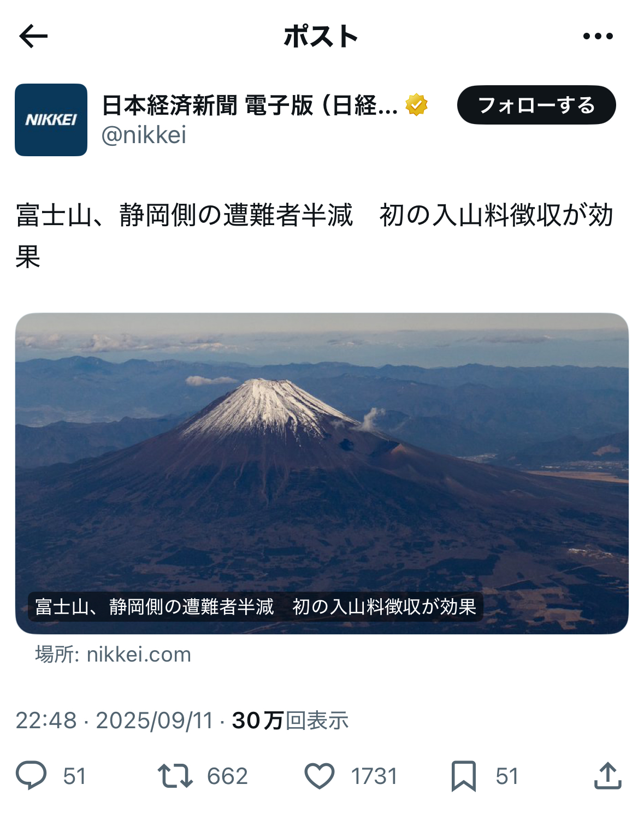The width and height of the screenshot is (644, 814).
Task: Tap the post text 富士山、静岡側の遭難者半減
Action: 184,215
